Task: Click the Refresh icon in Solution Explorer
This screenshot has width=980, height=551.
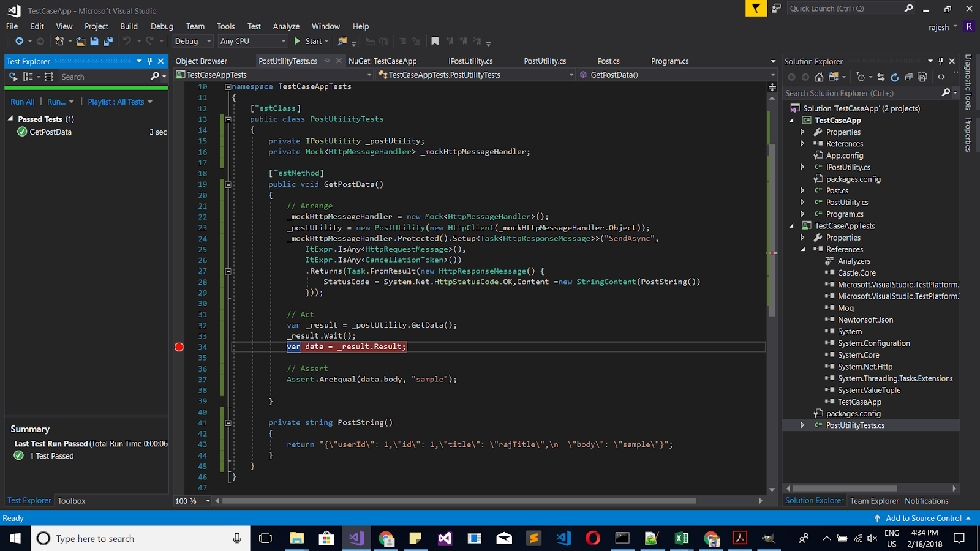Action: [895, 77]
